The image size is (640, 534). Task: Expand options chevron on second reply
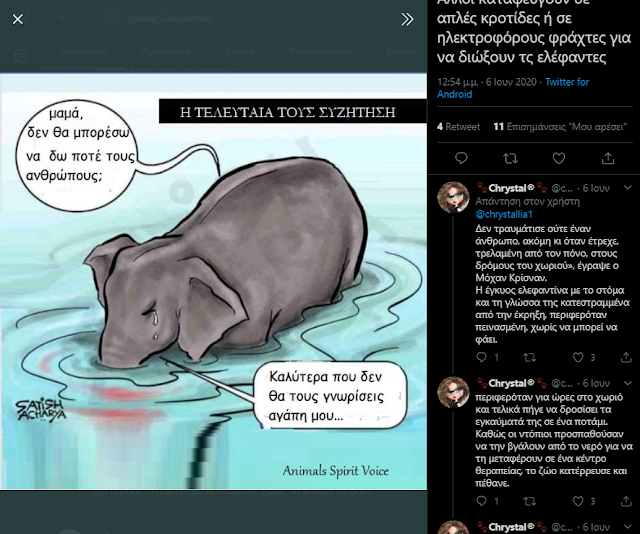point(627,383)
